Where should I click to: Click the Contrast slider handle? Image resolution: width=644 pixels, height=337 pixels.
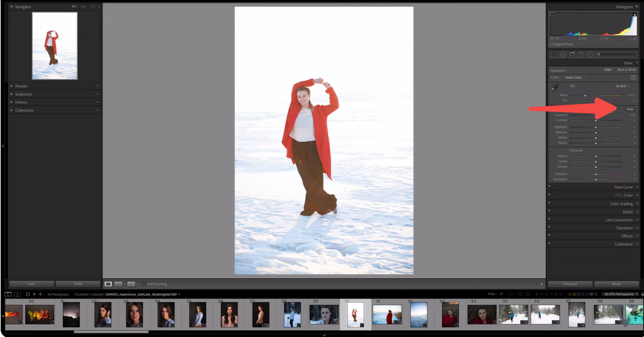click(596, 120)
